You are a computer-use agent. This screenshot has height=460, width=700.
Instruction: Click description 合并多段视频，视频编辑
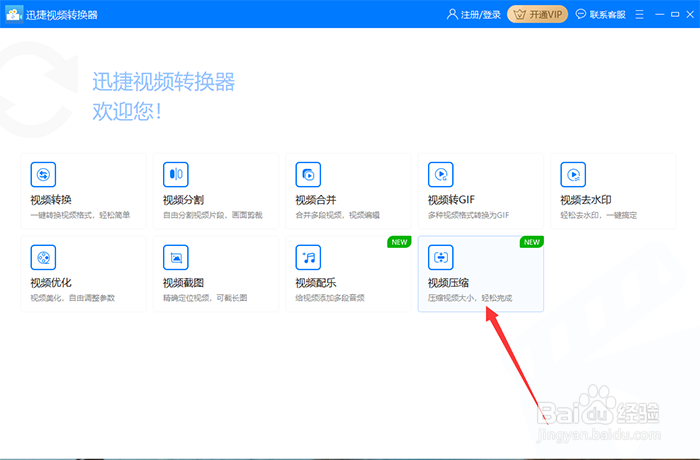(338, 215)
